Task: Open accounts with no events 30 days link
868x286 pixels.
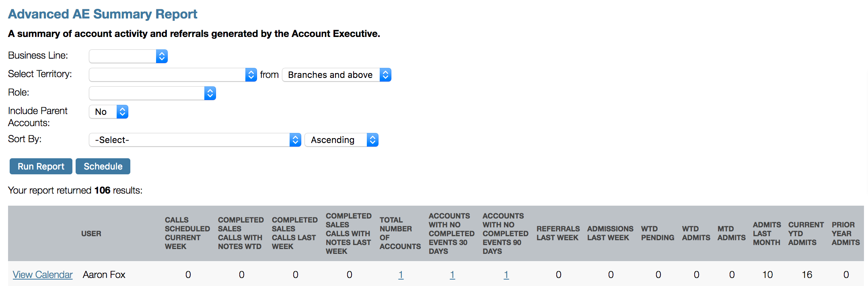Action: click(453, 275)
